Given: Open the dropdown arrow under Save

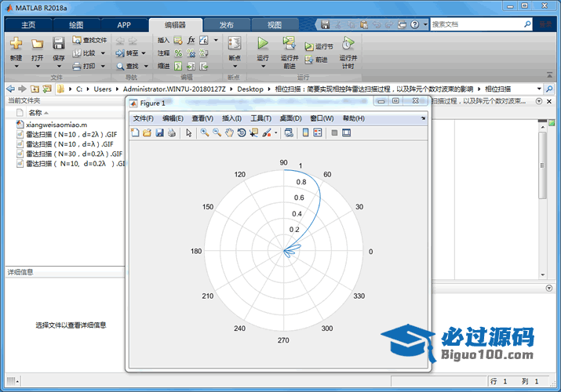Looking at the screenshot, I should (x=59, y=67).
